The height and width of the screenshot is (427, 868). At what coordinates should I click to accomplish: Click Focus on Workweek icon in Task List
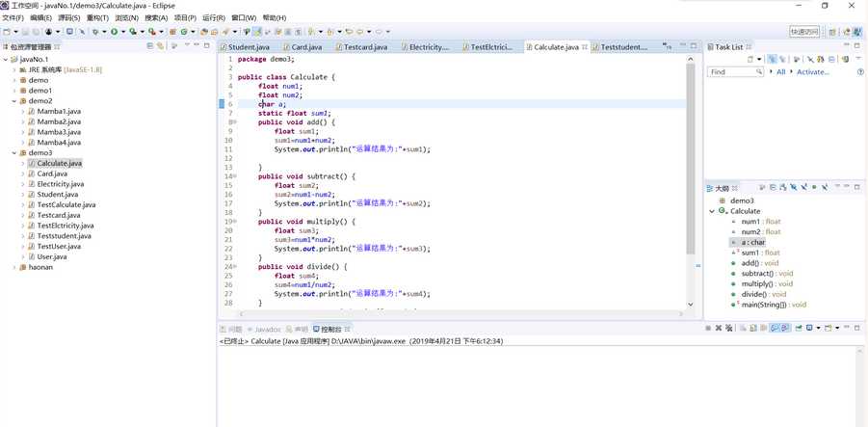pyautogui.click(x=797, y=59)
